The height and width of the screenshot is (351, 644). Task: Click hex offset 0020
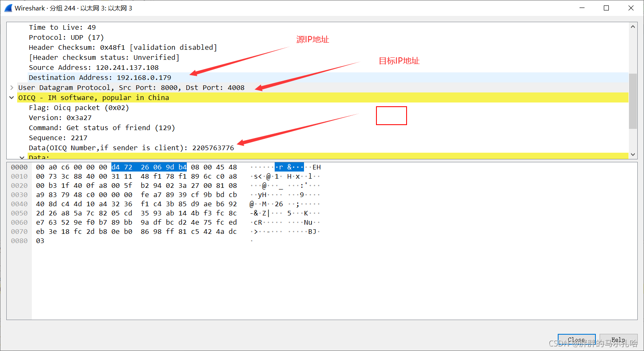pos(19,185)
